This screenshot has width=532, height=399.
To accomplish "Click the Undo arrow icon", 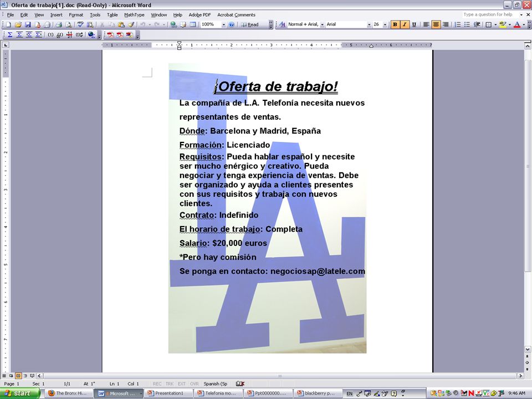I will pyautogui.click(x=143, y=24).
